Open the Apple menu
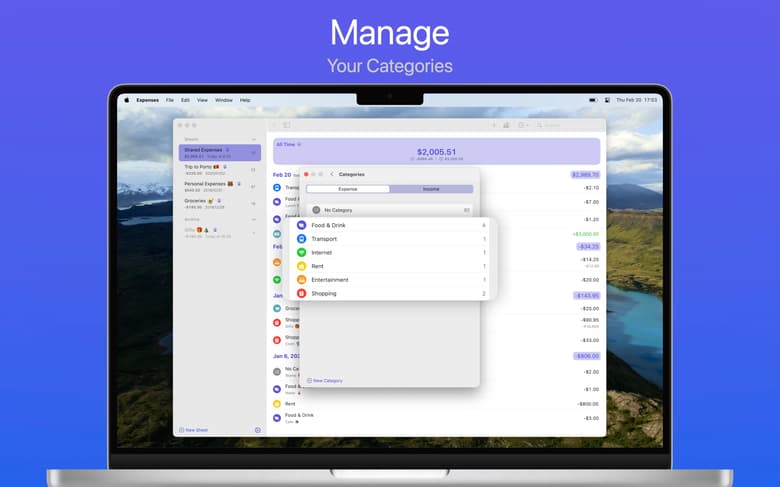This screenshot has width=780, height=487. pyautogui.click(x=126, y=100)
